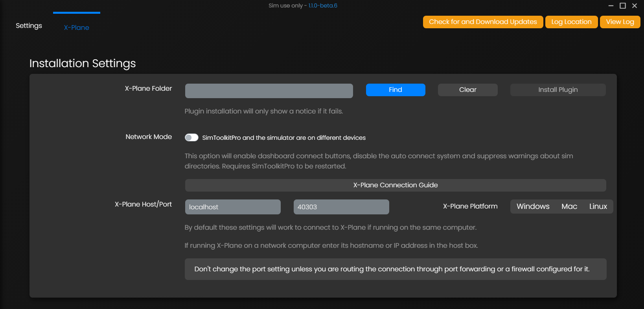The image size is (644, 309).
Task: Choose Linux as the X-Plane platform
Action: point(598,207)
